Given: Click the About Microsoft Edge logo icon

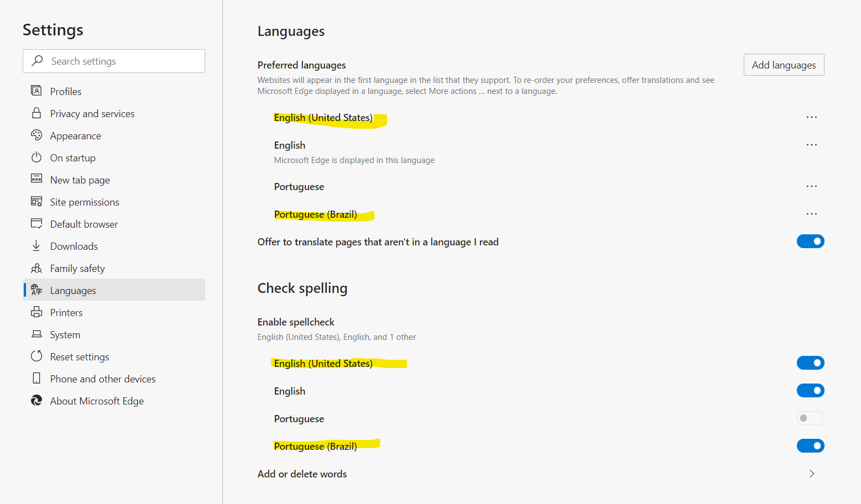Looking at the screenshot, I should [36, 400].
